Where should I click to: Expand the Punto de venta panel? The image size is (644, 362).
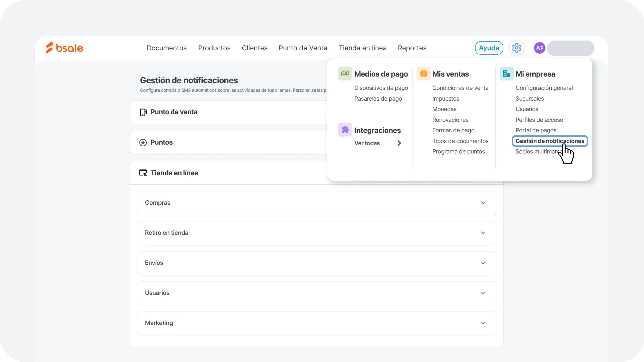tap(228, 112)
